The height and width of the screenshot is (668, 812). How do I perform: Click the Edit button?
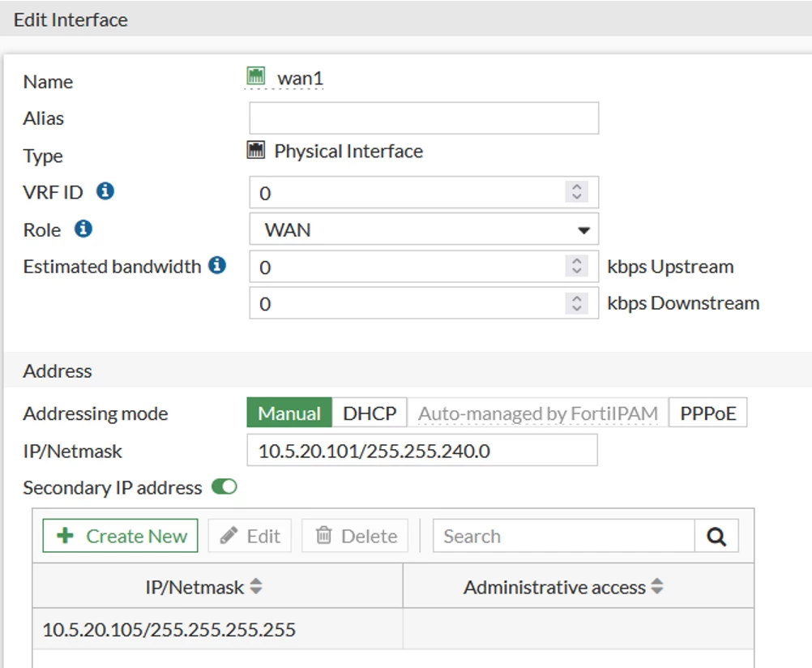tap(250, 536)
